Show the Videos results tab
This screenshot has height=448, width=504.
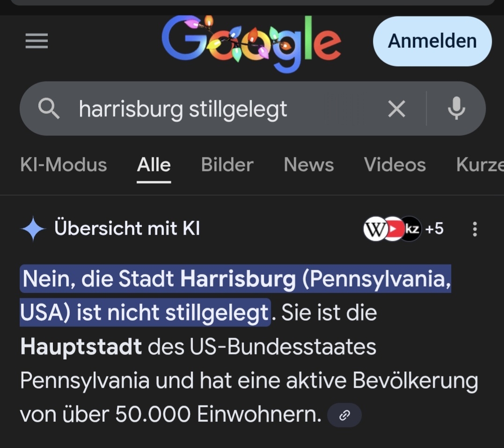point(395,165)
